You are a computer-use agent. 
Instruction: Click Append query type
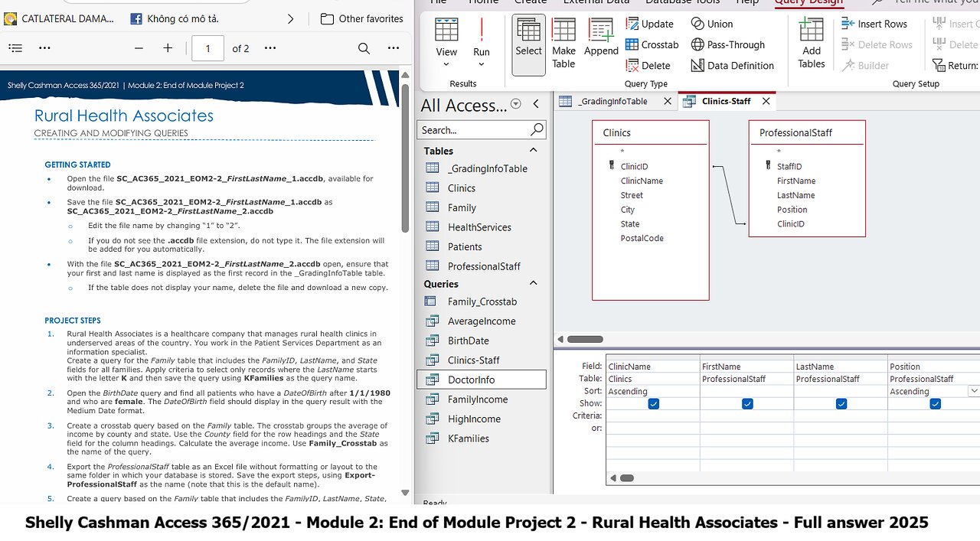click(x=601, y=38)
